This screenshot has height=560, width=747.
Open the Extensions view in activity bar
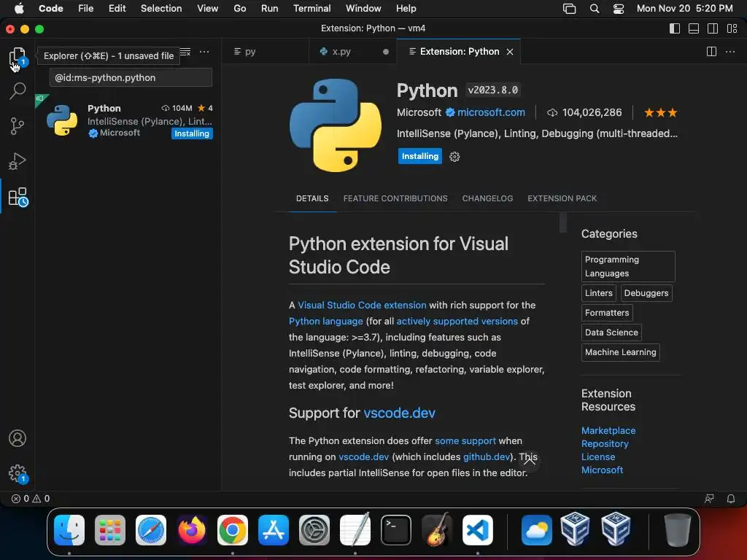click(18, 197)
